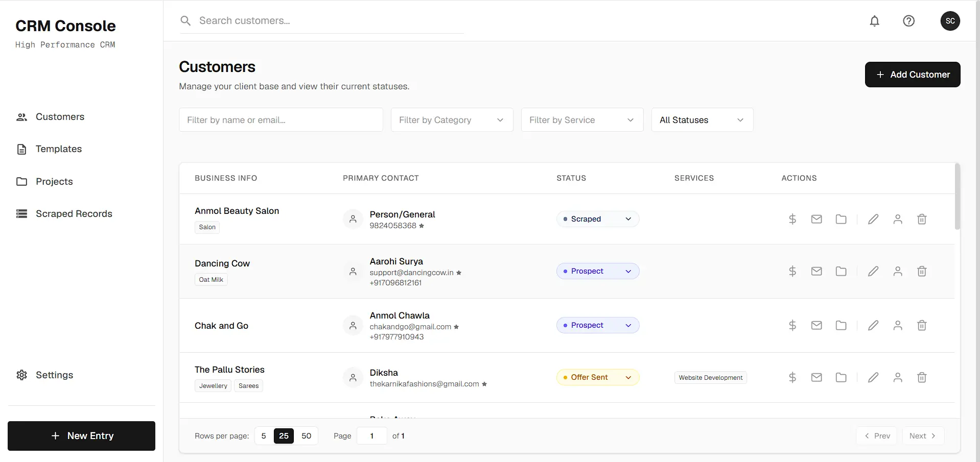Open All Statuses dropdown
Viewport: 980px width, 462px height.
[702, 120]
